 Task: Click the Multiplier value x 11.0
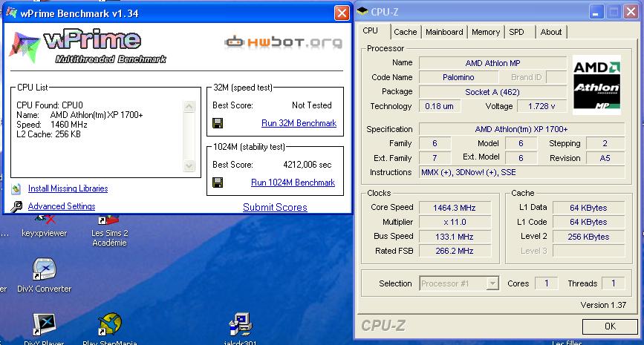coord(455,222)
